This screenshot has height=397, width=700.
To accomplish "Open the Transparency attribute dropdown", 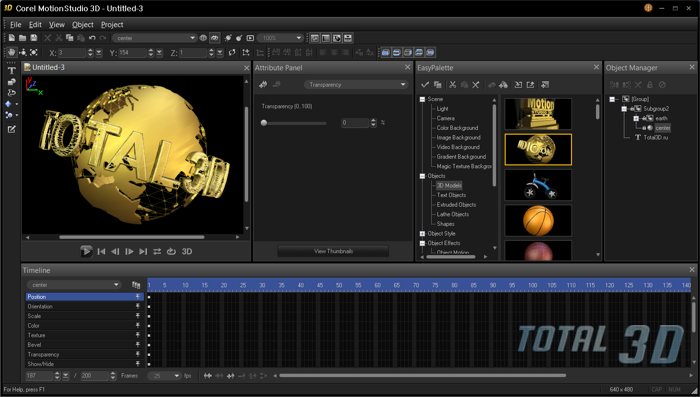I will coord(356,84).
